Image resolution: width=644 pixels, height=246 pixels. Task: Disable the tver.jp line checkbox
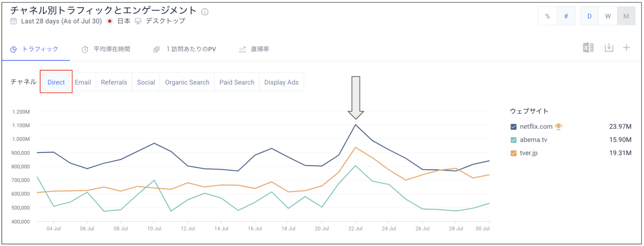tap(514, 153)
